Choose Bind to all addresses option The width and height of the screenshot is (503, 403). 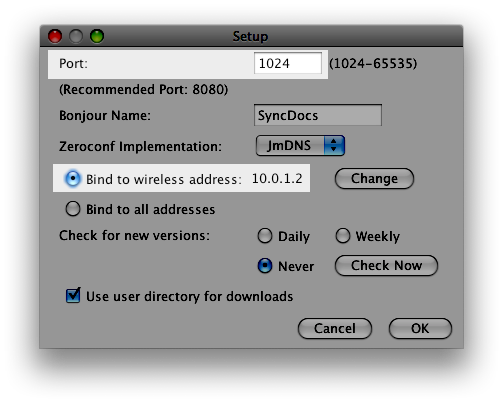(x=73, y=209)
